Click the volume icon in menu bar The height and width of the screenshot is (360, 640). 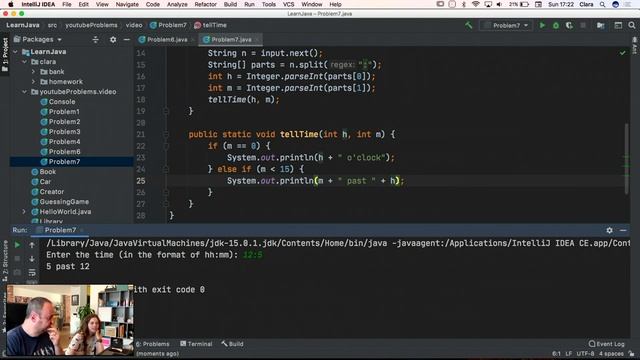500,4
